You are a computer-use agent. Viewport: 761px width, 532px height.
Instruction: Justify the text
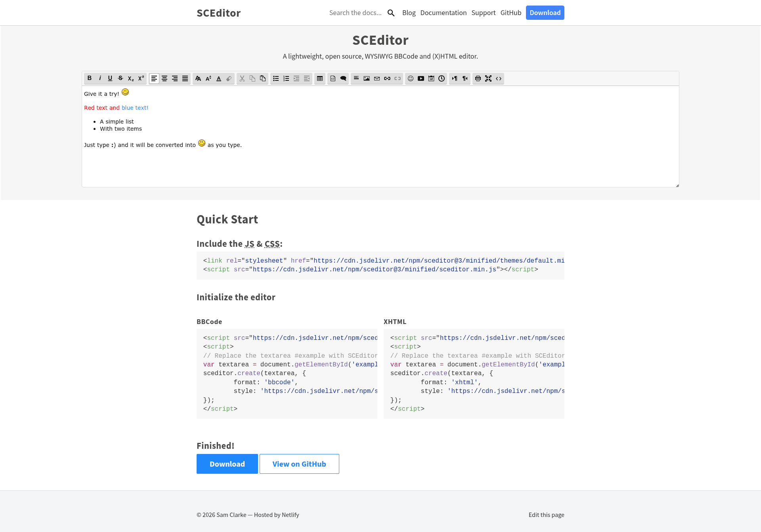tap(185, 78)
